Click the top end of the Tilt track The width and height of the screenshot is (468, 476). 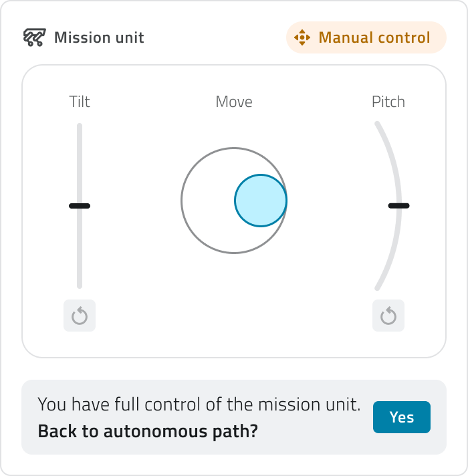[x=80, y=127]
